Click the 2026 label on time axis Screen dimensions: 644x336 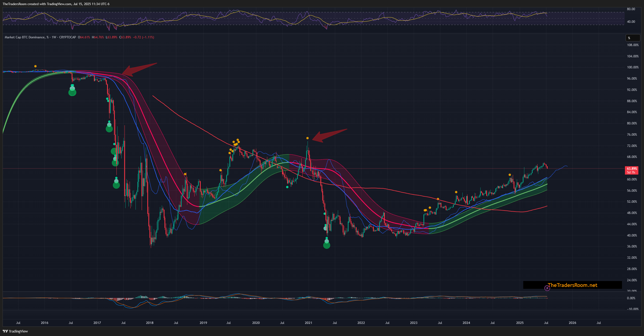(572, 323)
